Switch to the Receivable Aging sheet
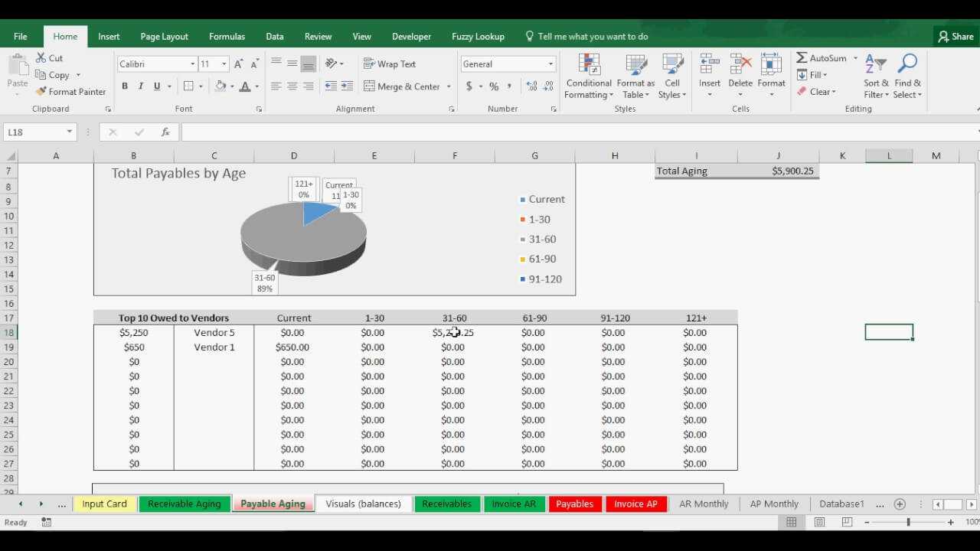980x551 pixels. coord(184,504)
